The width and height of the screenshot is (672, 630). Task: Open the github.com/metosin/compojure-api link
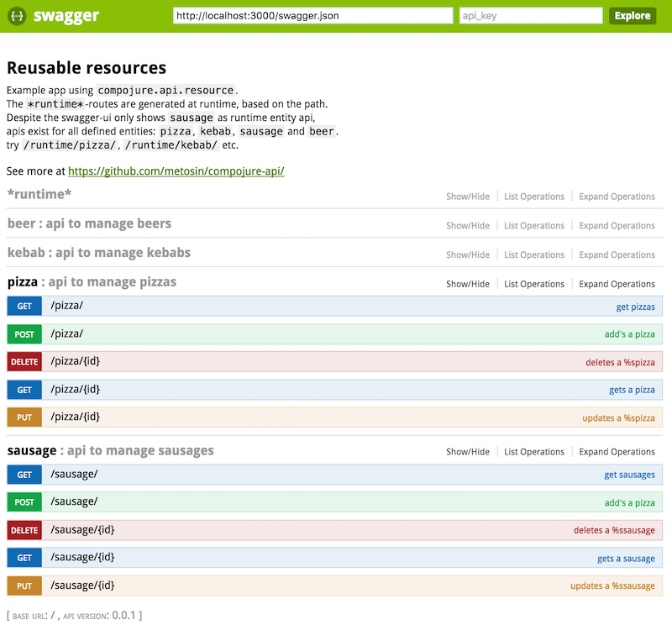pyautogui.click(x=176, y=171)
